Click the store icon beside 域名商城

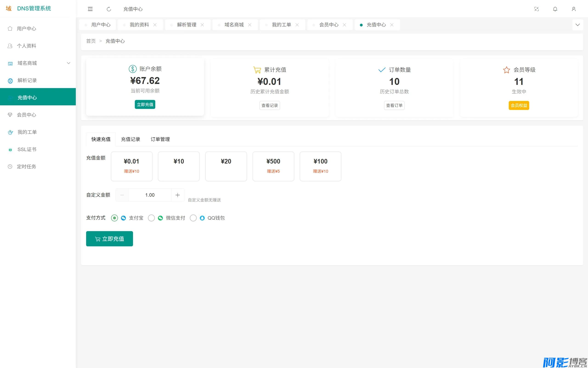pos(10,63)
